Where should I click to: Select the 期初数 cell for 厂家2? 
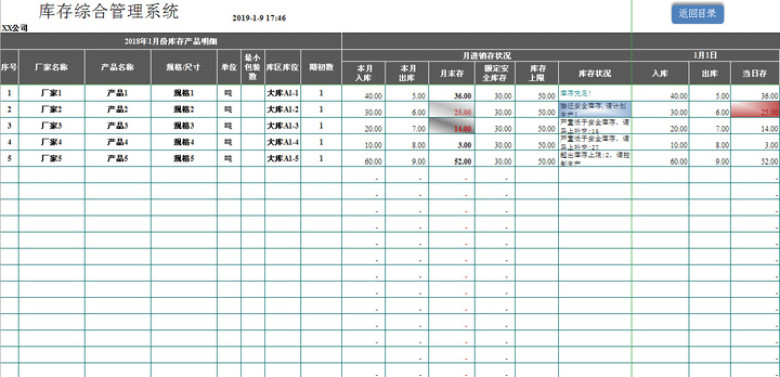[x=321, y=109]
